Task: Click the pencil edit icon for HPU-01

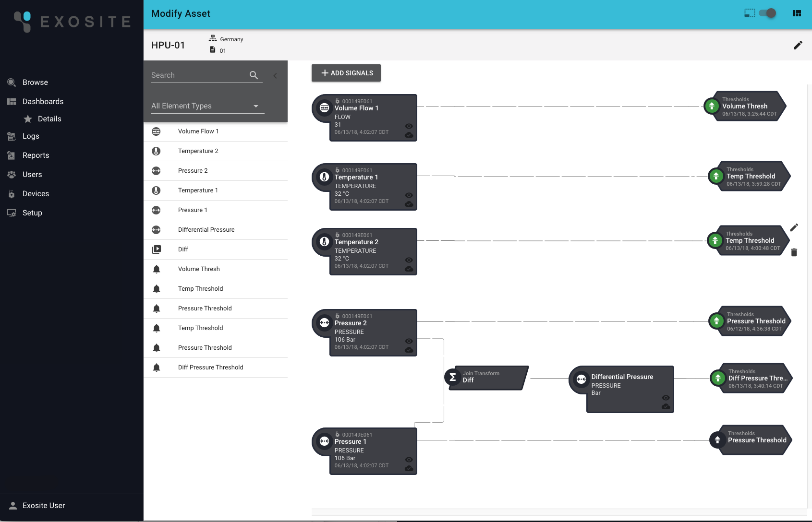Action: (799, 45)
